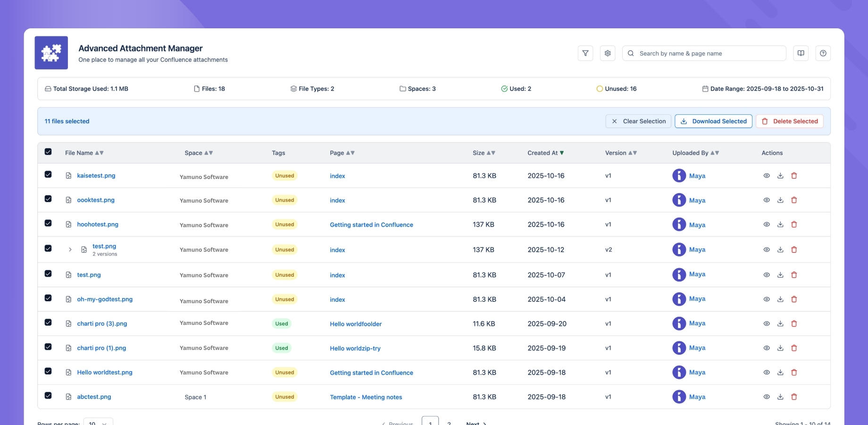Image resolution: width=868 pixels, height=425 pixels.
Task: Delete abctest.png using its trash icon
Action: tap(794, 397)
